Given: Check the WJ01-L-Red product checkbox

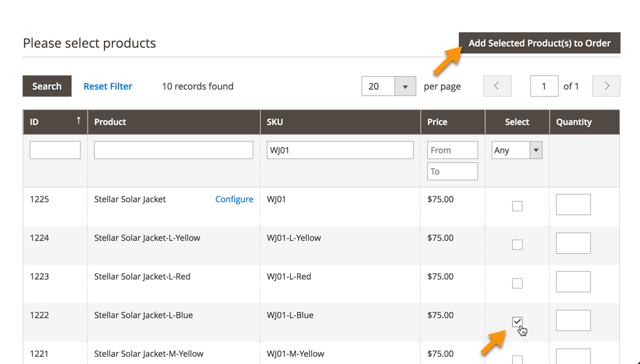Looking at the screenshot, I should [517, 283].
